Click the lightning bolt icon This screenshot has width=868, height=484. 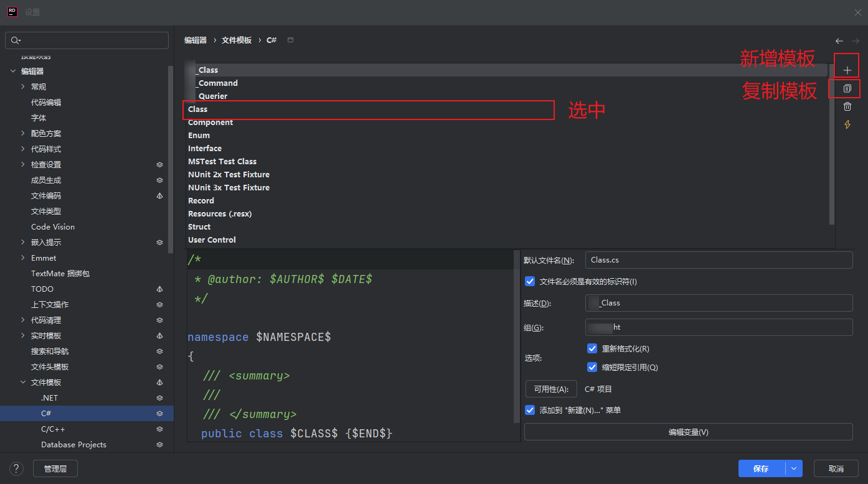847,124
